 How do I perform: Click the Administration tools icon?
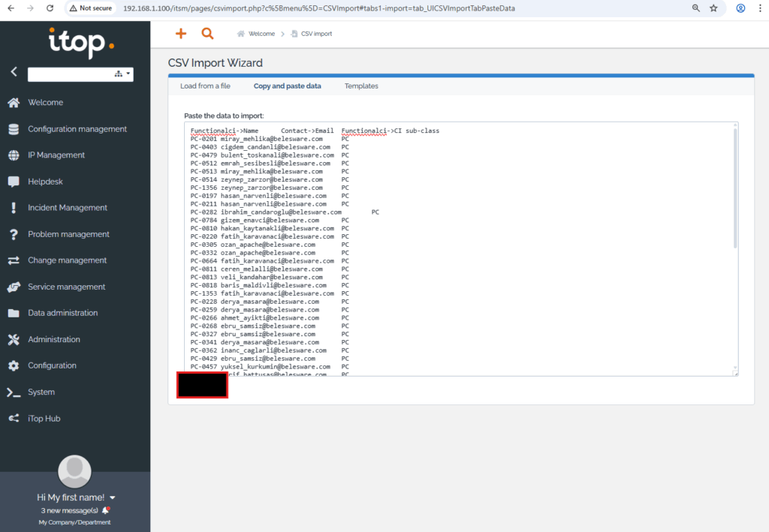[14, 339]
